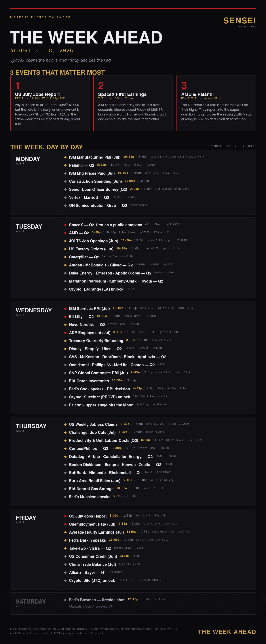Click the yellow dot beside US Weekly Jobless Claims

pyautogui.click(x=65, y=424)
